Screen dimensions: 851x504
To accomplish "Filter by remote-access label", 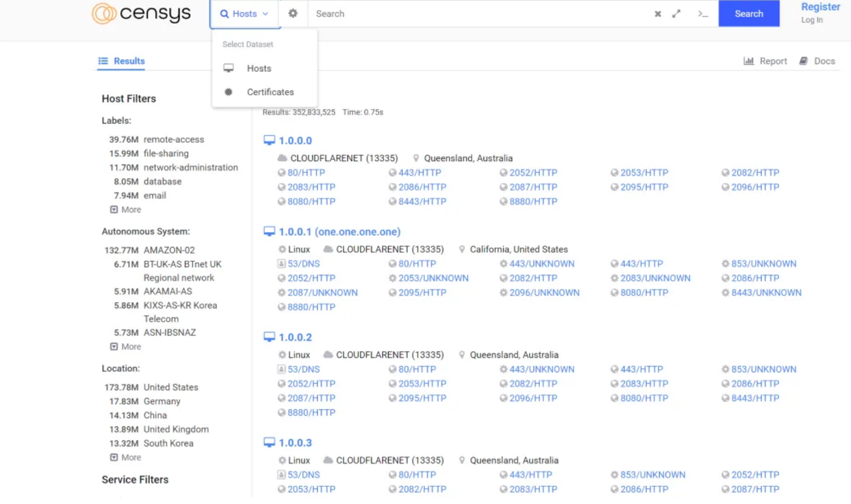I will [x=173, y=139].
